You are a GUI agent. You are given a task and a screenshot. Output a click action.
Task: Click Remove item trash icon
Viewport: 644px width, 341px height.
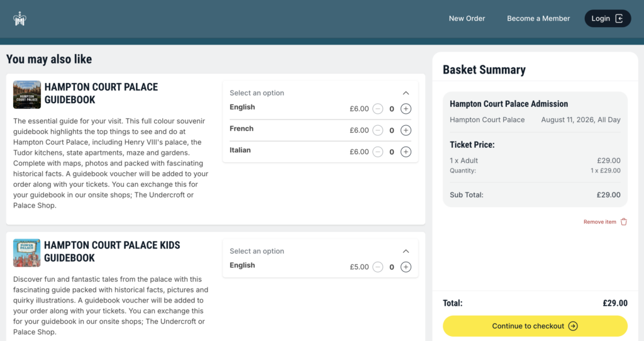(623, 222)
